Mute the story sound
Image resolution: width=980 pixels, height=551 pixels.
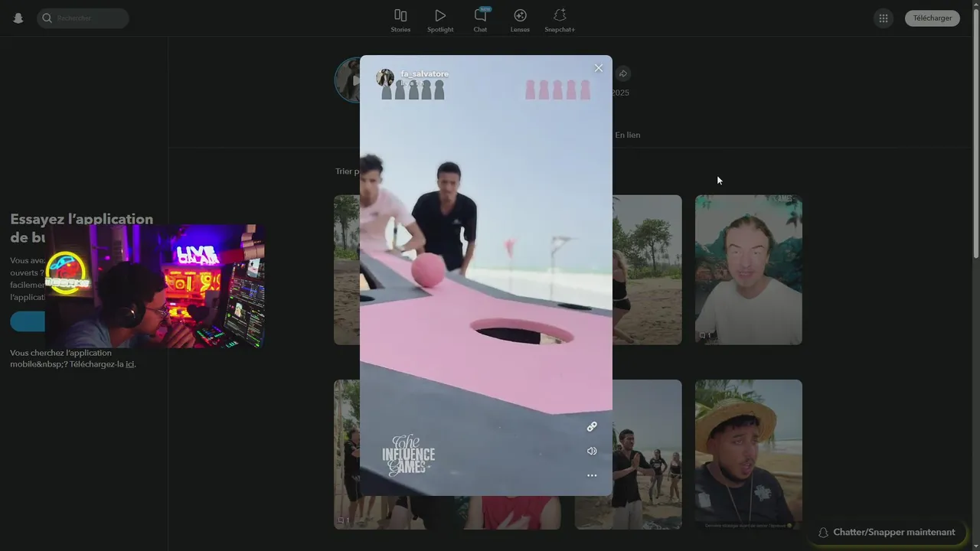[592, 452]
